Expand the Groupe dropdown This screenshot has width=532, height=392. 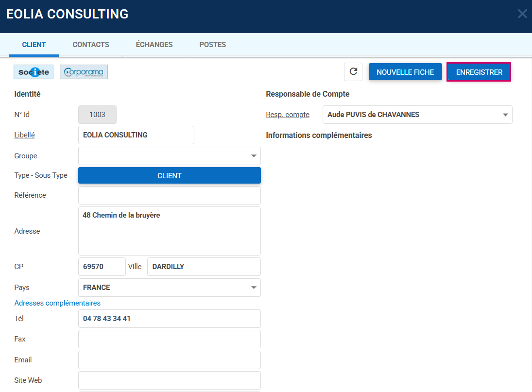253,156
